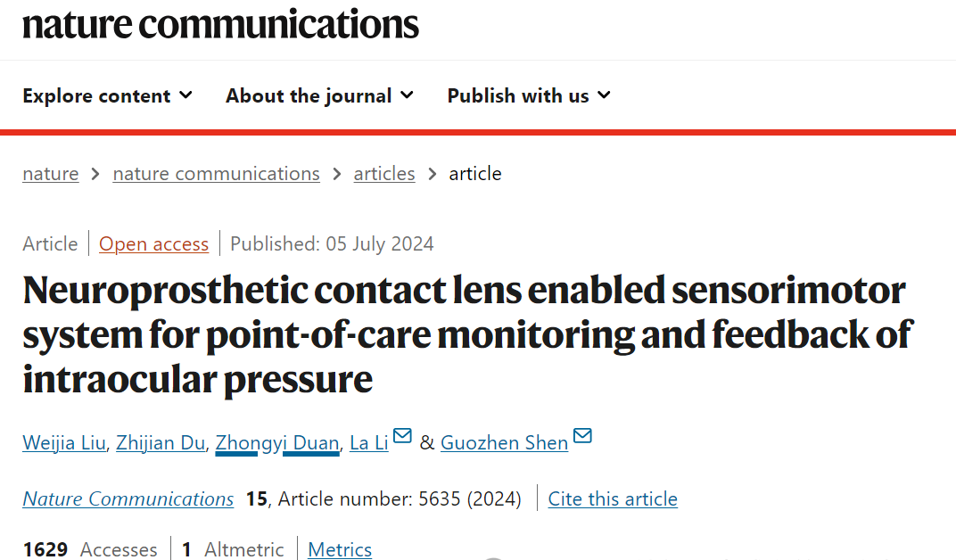Open author Weijia Liu's profile link
The width and height of the screenshot is (956, 560).
click(63, 442)
